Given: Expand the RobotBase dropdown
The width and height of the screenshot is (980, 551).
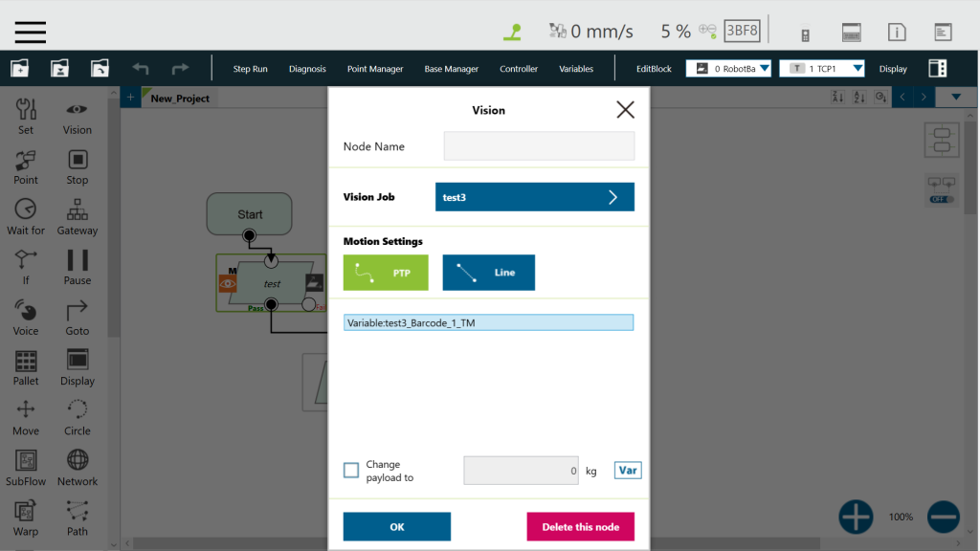Looking at the screenshot, I should (x=728, y=69).
